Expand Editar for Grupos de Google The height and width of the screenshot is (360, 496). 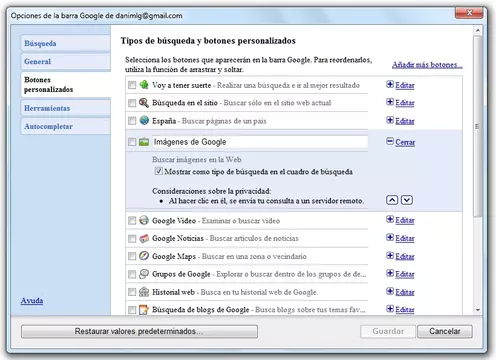point(400,274)
